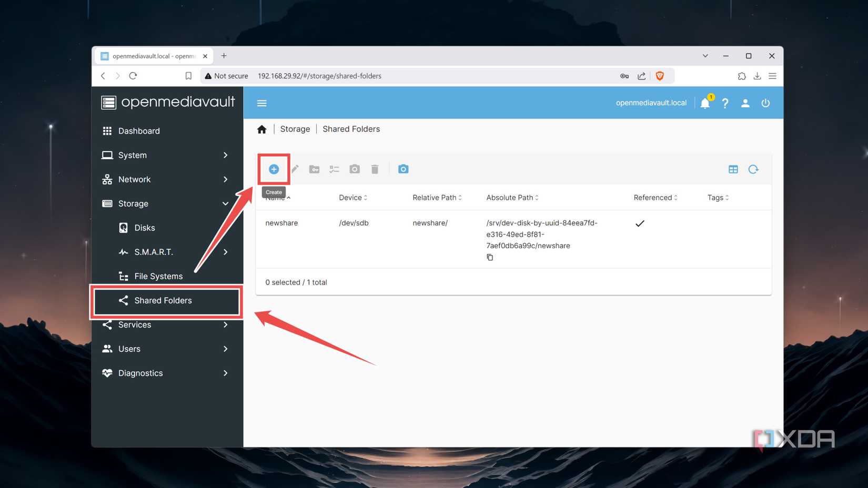Screen dimensions: 868x488
Task: Open the user account icon
Action: (x=745, y=103)
